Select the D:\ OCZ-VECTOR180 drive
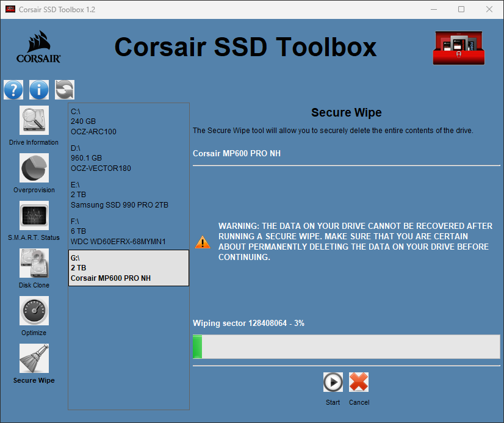504x423 pixels. tap(128, 158)
